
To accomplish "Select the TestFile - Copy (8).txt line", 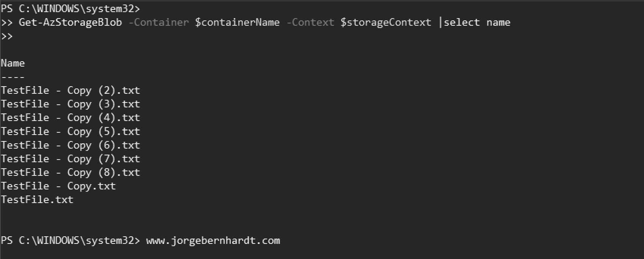I will [x=70, y=172].
